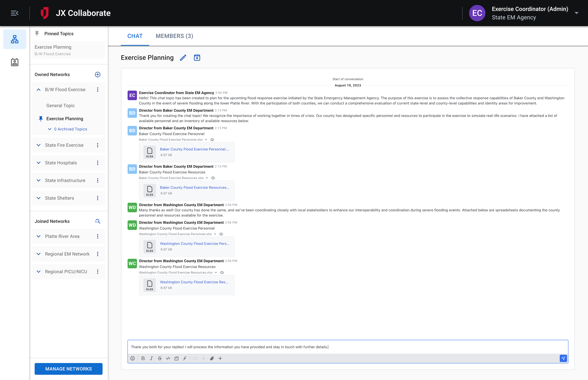Image resolution: width=588 pixels, height=380 pixels.
Task: Select Exercise Planning topic in network tree
Action: 65,119
